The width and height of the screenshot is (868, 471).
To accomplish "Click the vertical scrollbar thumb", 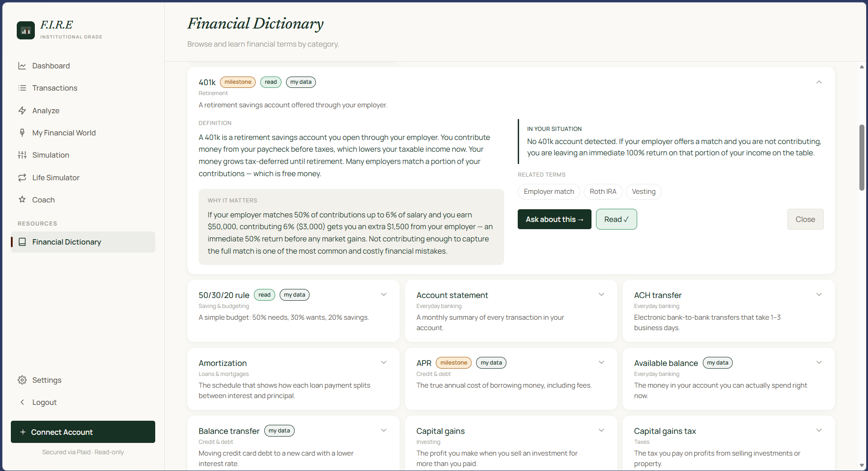I will click(x=862, y=158).
